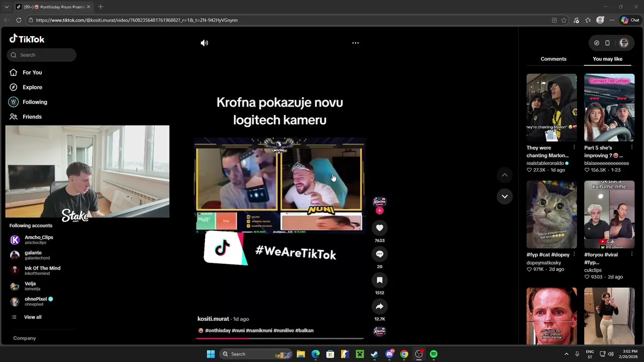Click the #onthisday hashtag
The height and width of the screenshot is (362, 644).
coord(217,330)
